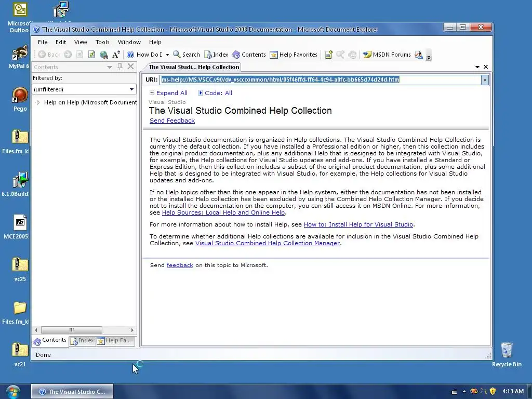Open Help Sources: Local Help and Online Help link
This screenshot has height=399, width=532.
(223, 212)
